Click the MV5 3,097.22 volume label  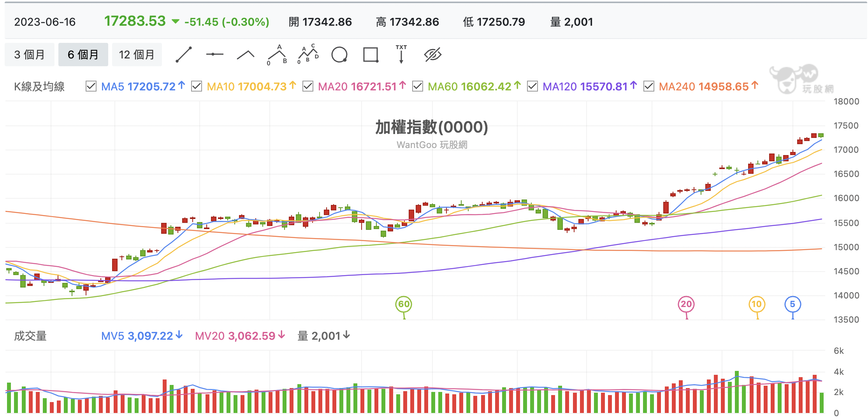[x=142, y=336]
